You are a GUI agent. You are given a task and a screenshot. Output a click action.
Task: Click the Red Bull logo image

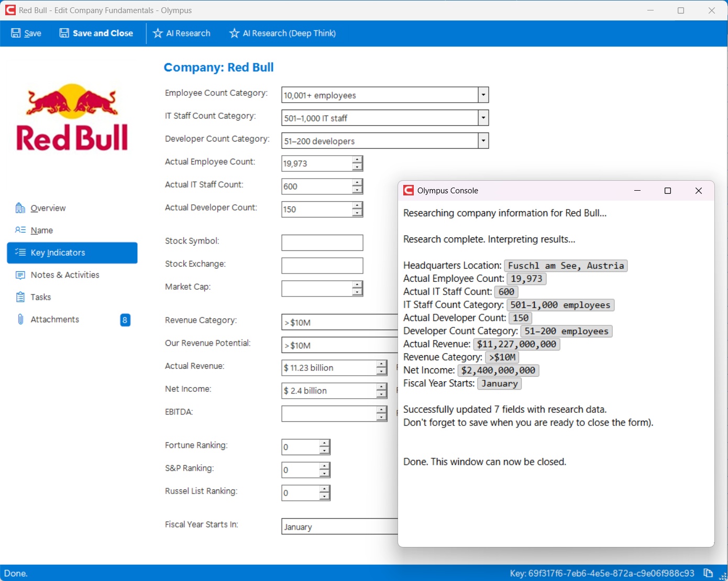[x=72, y=117]
